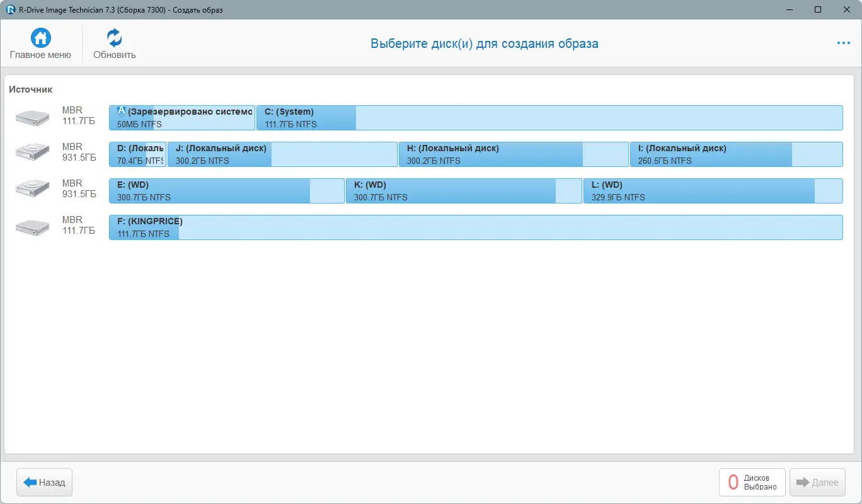Select the K: (WD) partition
The height and width of the screenshot is (504, 862).
pos(464,191)
